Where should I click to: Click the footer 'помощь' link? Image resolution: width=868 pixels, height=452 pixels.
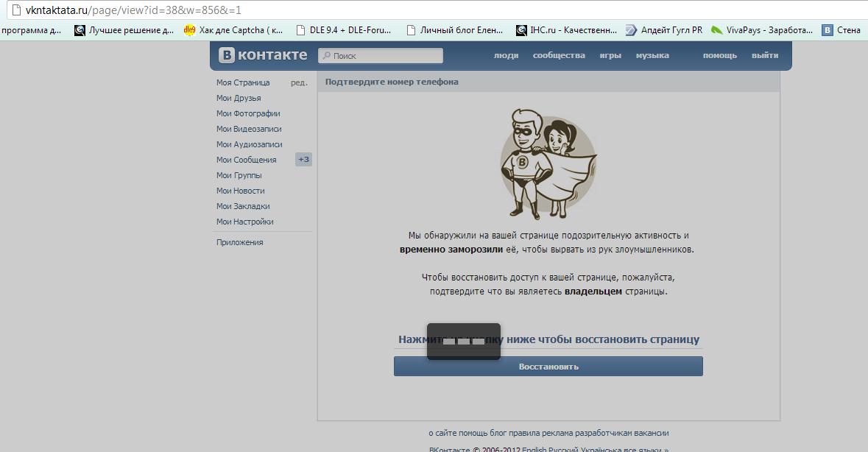tap(473, 433)
